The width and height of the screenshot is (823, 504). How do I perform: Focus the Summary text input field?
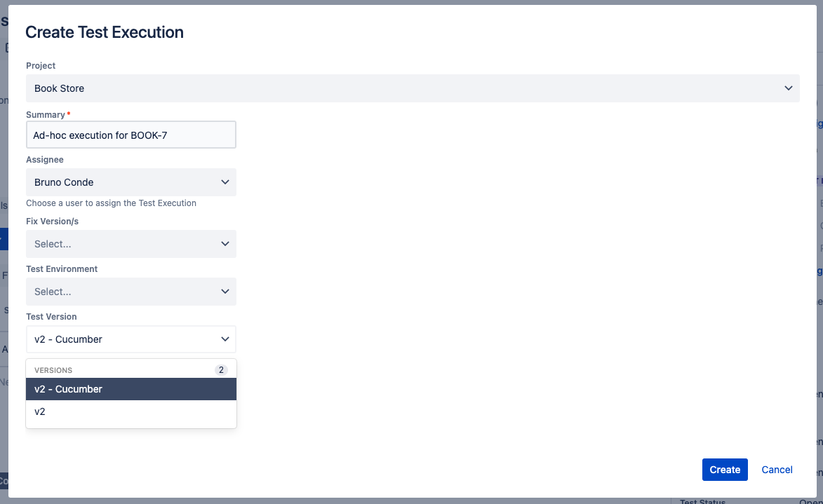click(131, 135)
